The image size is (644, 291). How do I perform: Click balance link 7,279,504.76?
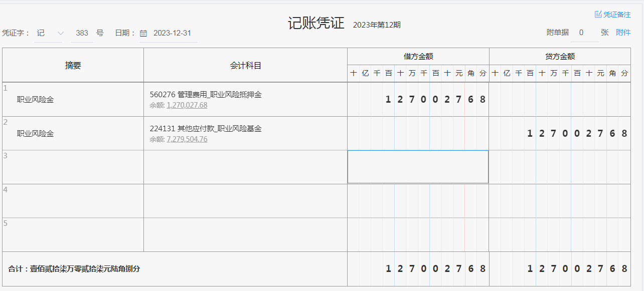(x=187, y=139)
